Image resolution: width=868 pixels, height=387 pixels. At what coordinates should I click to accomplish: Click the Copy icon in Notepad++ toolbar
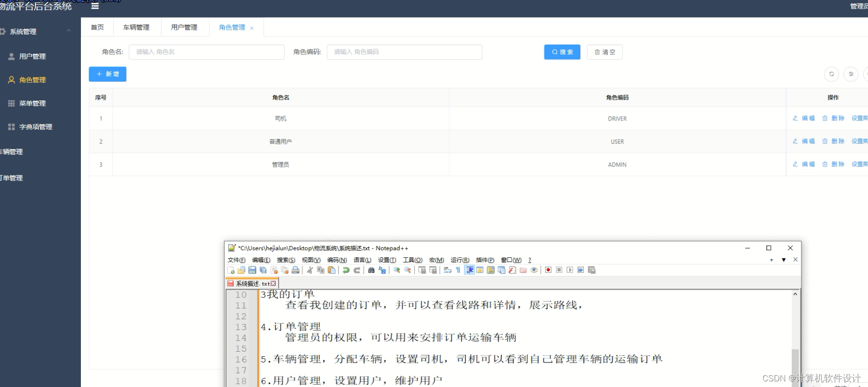(321, 270)
